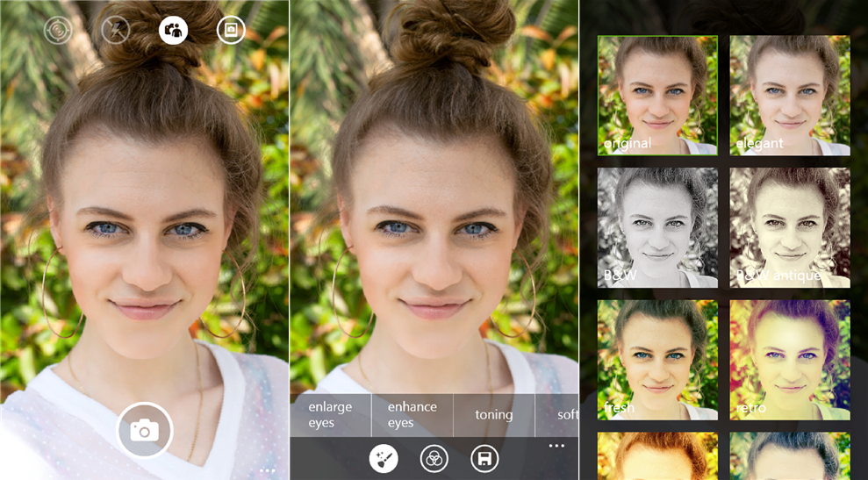Open the photo gallery icon in camera view

point(231,30)
